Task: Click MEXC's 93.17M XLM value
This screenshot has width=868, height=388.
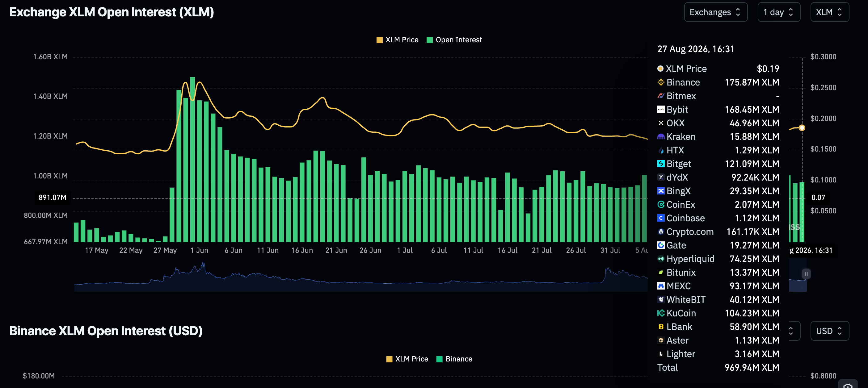Action: coord(754,286)
